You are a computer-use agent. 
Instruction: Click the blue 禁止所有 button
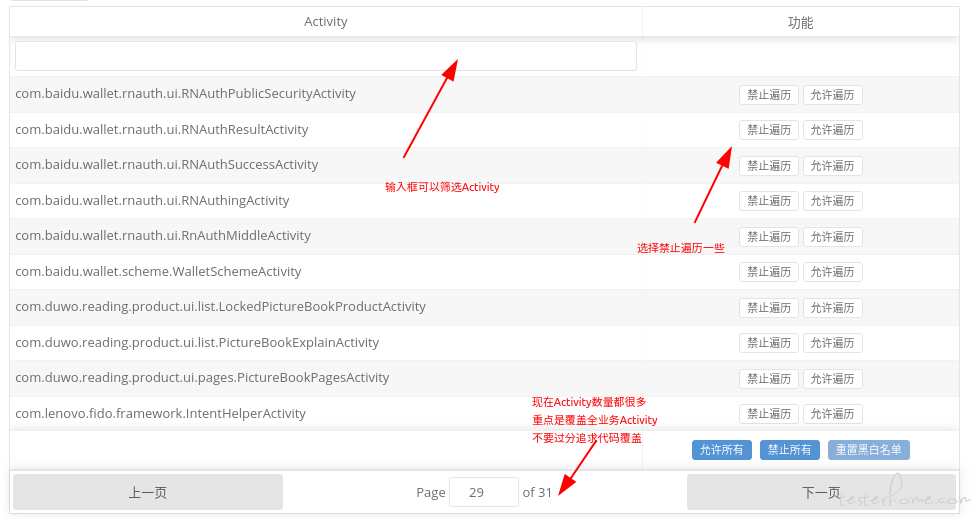pyautogui.click(x=789, y=450)
